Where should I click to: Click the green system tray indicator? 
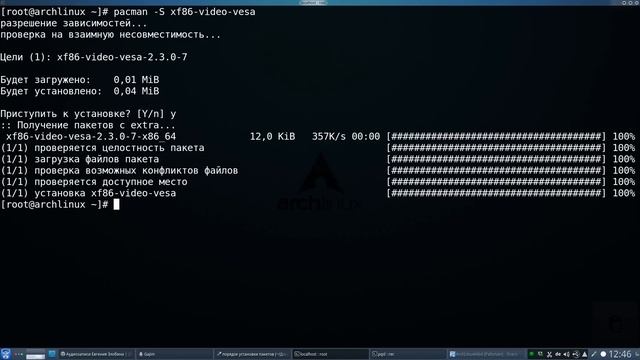point(531,354)
